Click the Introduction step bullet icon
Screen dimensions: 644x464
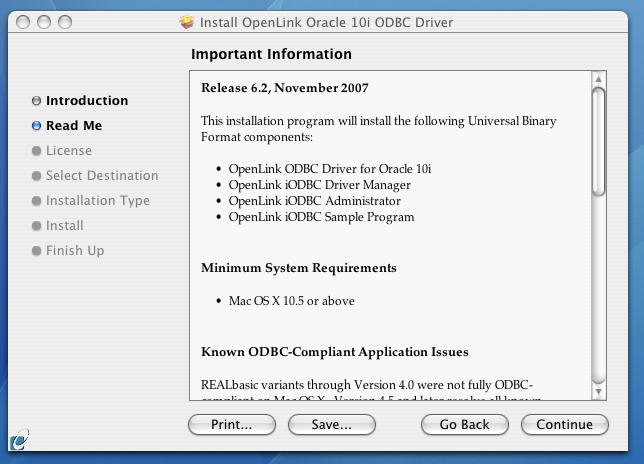coord(37,101)
